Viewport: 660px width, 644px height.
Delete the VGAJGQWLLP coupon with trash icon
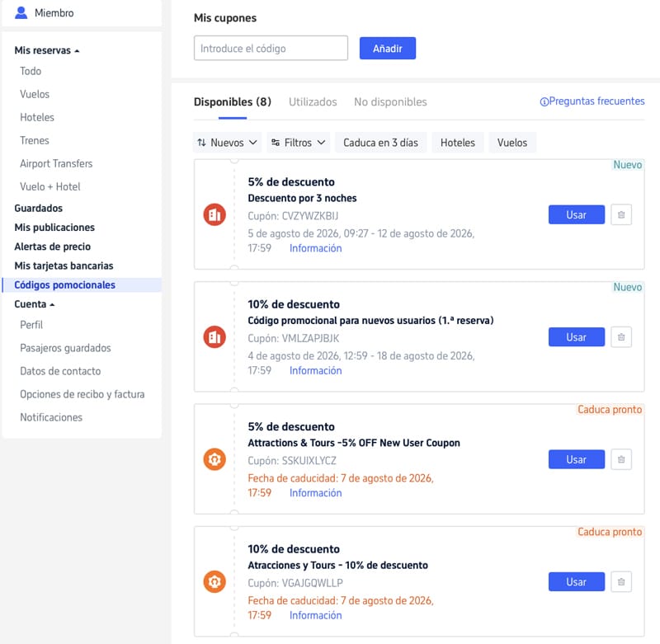pyautogui.click(x=621, y=582)
